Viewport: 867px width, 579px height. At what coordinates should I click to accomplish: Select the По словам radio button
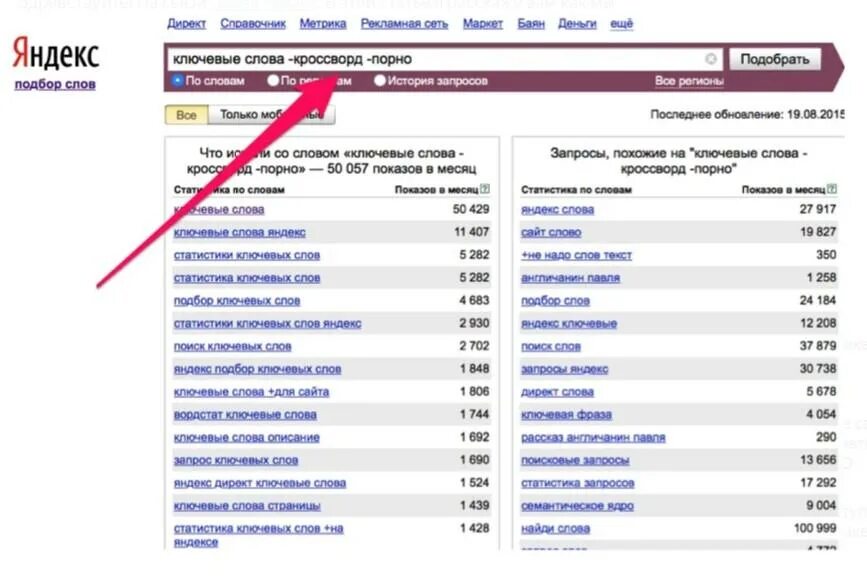pyautogui.click(x=177, y=81)
